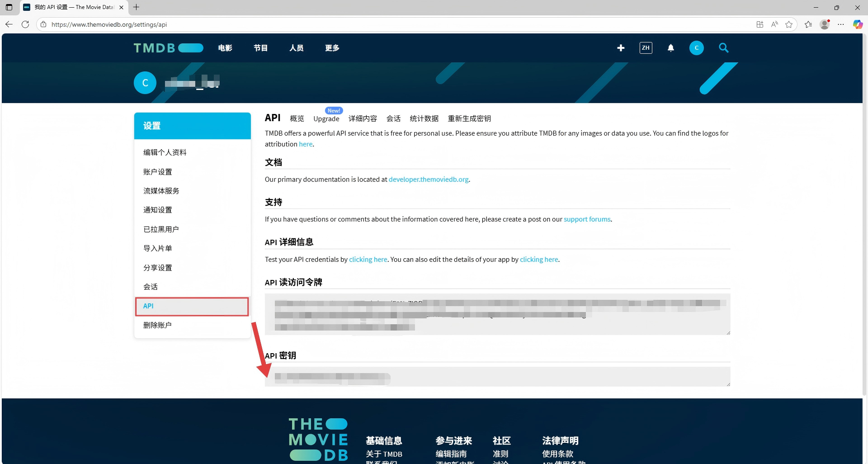The height and width of the screenshot is (464, 868).
Task: Follow the attribution 'here' link
Action: point(306,144)
